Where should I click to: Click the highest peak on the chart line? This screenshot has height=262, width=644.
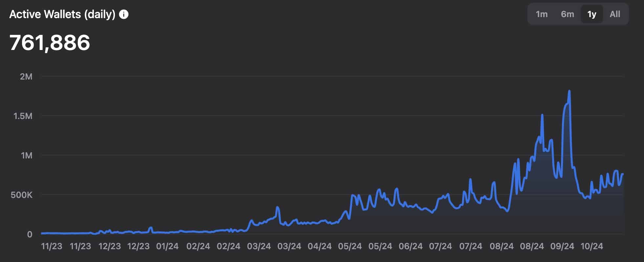569,91
